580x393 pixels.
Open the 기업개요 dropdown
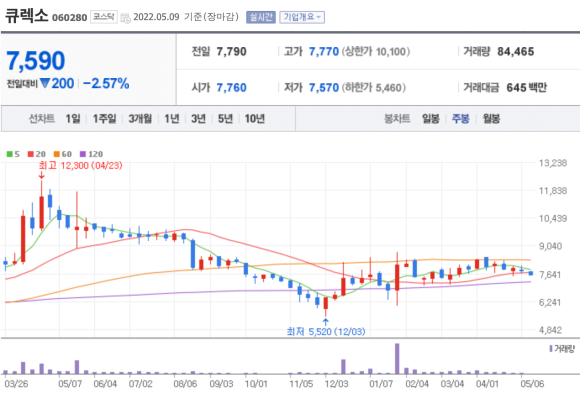pyautogui.click(x=302, y=17)
